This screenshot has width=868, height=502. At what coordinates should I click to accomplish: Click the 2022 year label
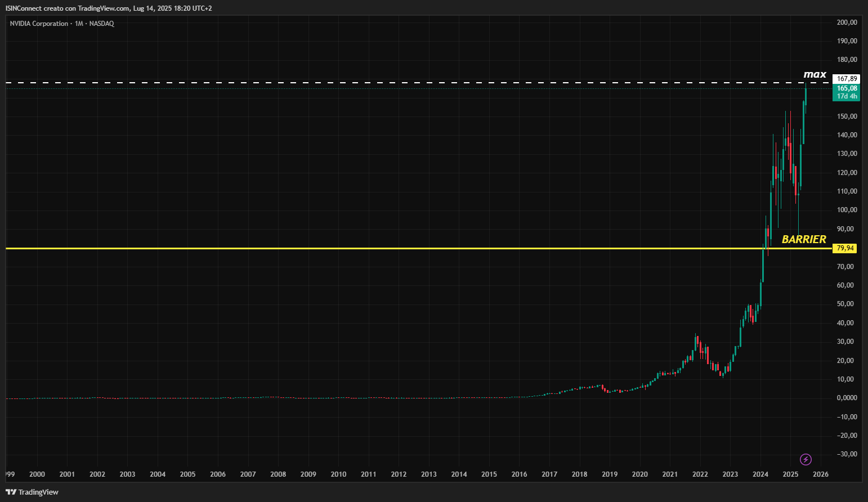pos(700,474)
